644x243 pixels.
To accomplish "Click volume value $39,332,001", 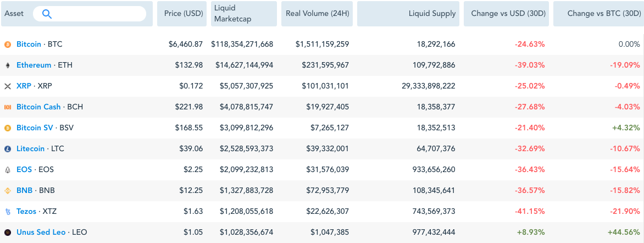I will [x=327, y=149].
